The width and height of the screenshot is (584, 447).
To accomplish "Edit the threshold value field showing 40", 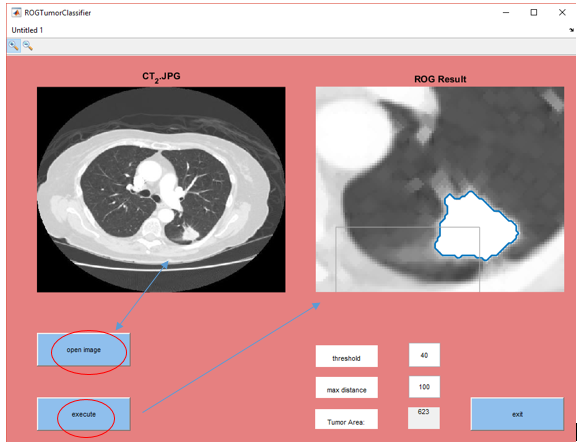I will point(424,355).
